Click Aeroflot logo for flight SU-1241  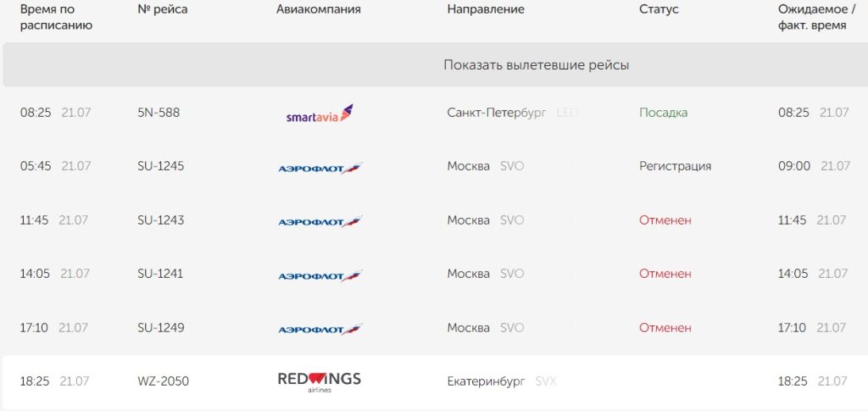320,275
